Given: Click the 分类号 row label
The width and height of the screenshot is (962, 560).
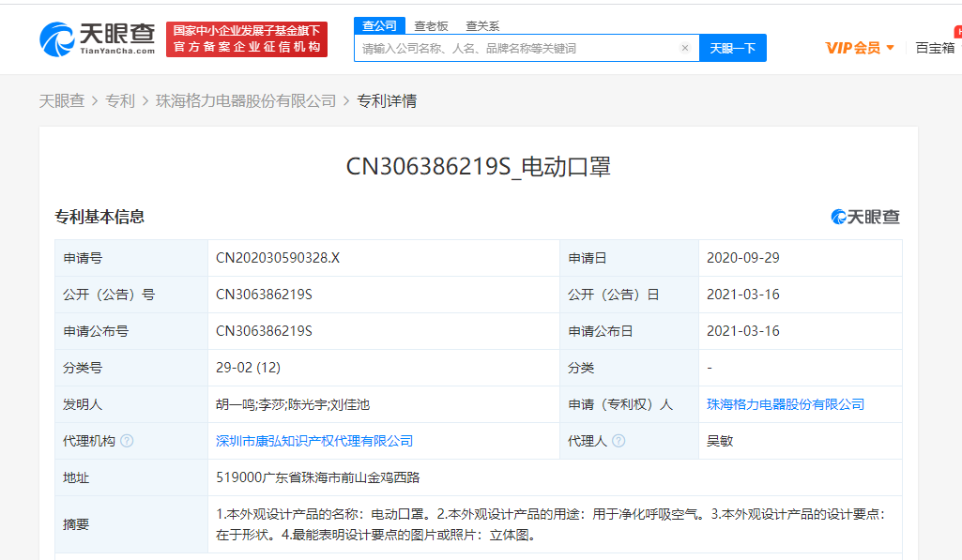Looking at the screenshot, I should [x=83, y=368].
